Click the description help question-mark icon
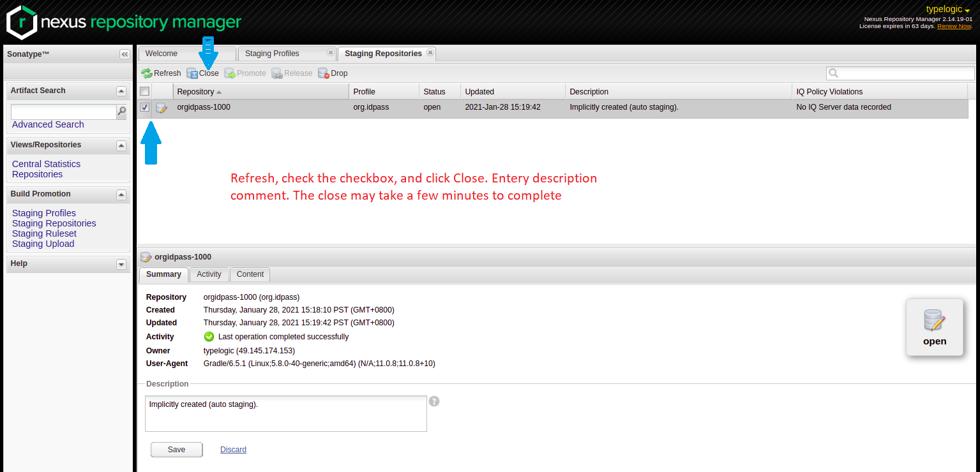This screenshot has height=472, width=980. click(434, 401)
